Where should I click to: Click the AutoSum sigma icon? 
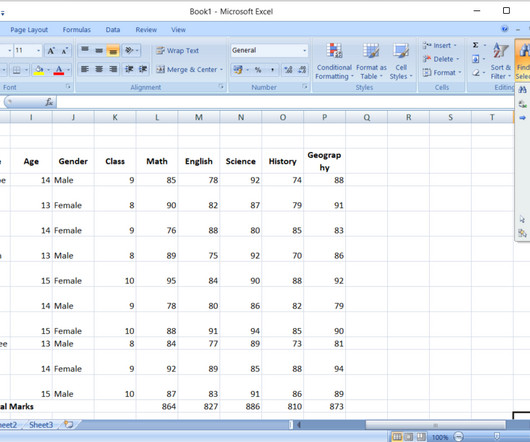[x=476, y=45]
